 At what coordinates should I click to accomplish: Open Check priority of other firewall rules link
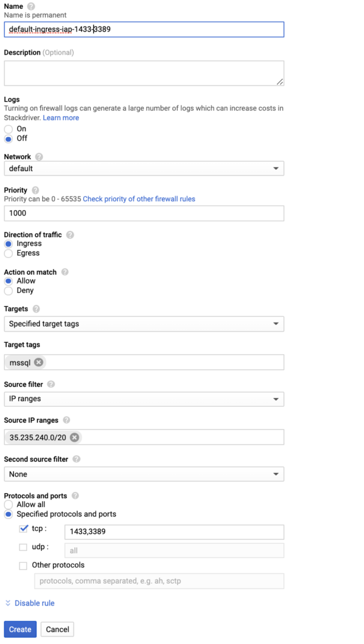click(x=139, y=199)
